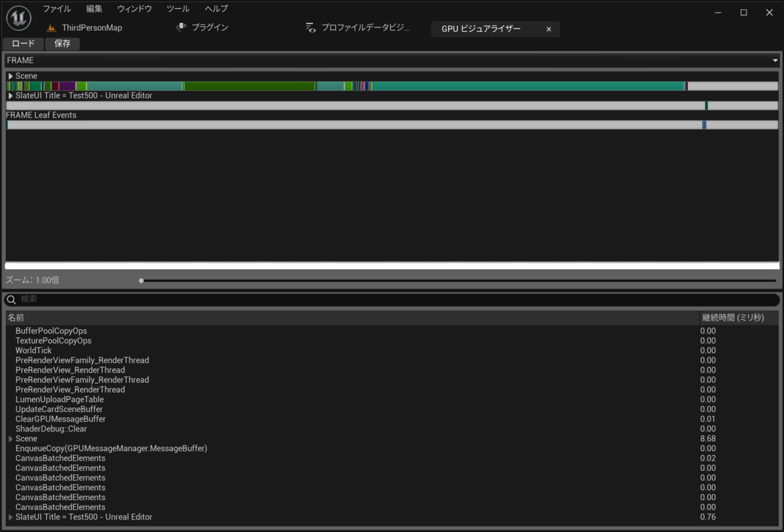
Task: Click the green marker in SlateUI bar
Action: point(706,106)
